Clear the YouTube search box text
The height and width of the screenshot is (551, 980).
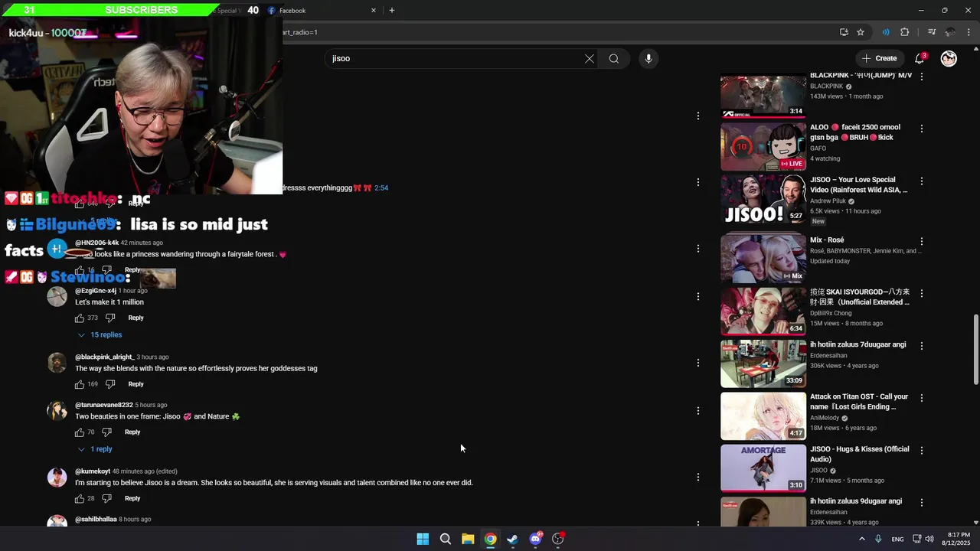(x=590, y=58)
